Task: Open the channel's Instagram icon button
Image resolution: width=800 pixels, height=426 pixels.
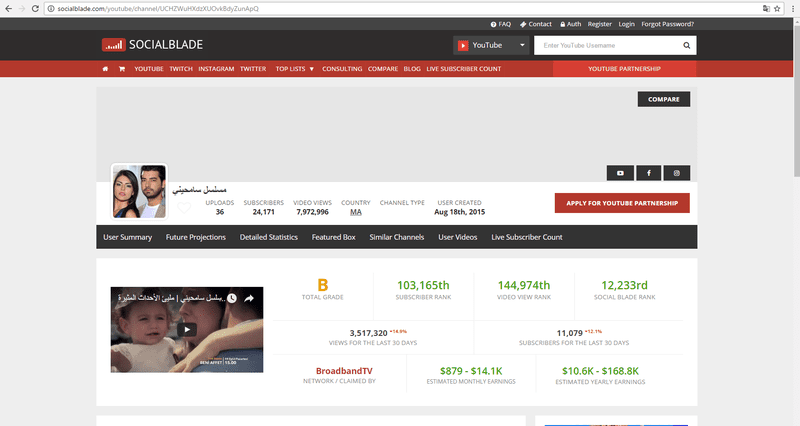Action: [x=676, y=173]
